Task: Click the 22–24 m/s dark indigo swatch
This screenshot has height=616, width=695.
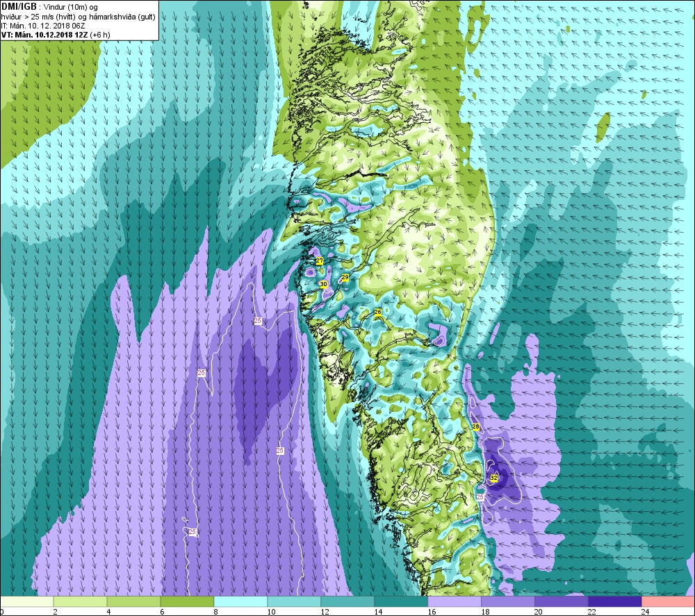Action: pos(615,601)
